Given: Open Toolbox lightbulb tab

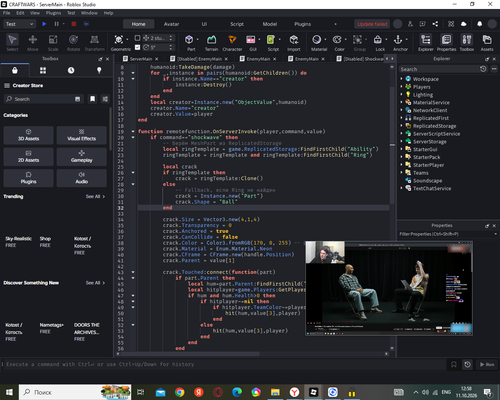Looking at the screenshot, I should point(99,70).
